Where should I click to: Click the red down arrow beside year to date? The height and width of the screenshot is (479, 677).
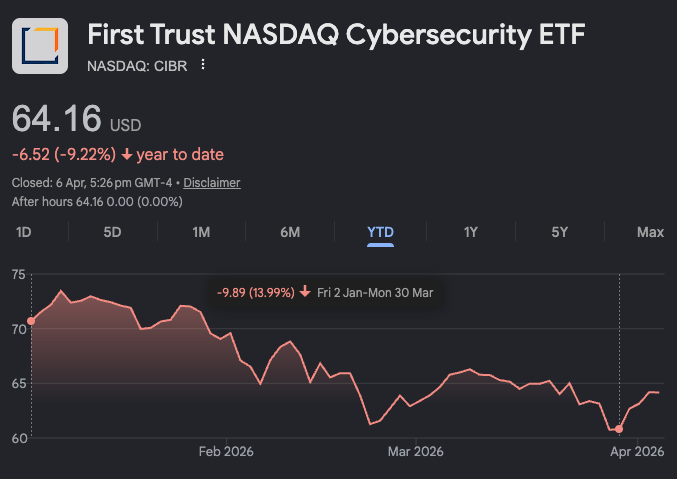pos(127,155)
